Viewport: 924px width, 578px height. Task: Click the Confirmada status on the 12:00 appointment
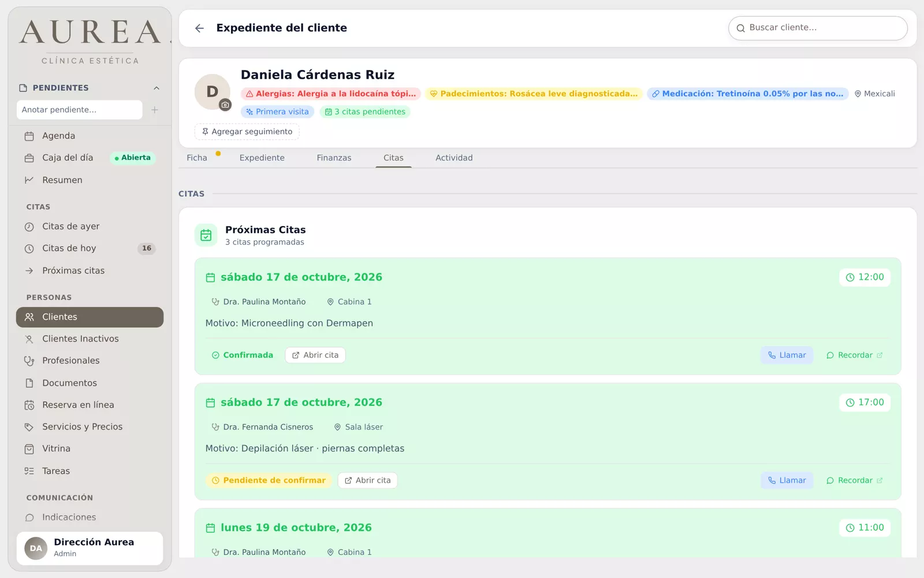click(x=243, y=355)
